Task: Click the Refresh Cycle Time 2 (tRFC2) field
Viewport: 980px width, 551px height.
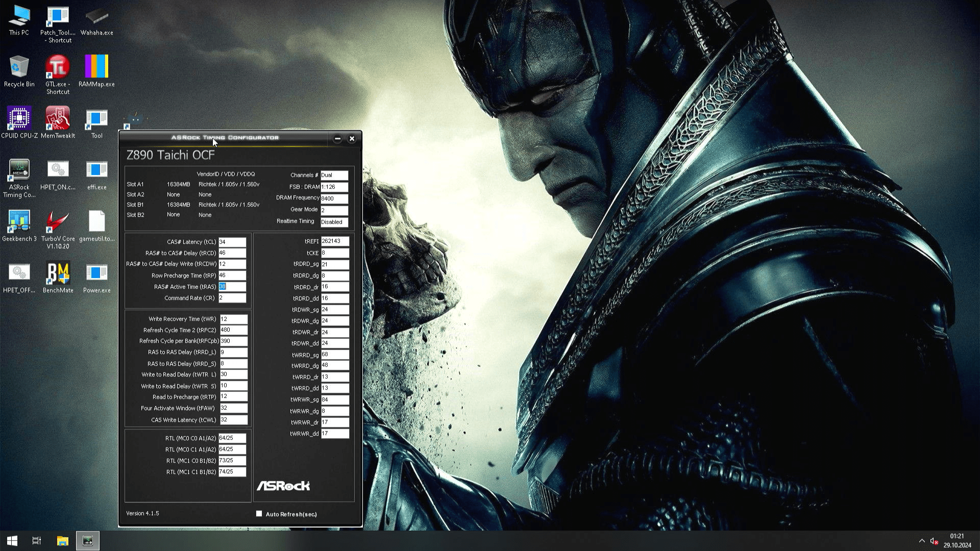Action: pyautogui.click(x=233, y=330)
